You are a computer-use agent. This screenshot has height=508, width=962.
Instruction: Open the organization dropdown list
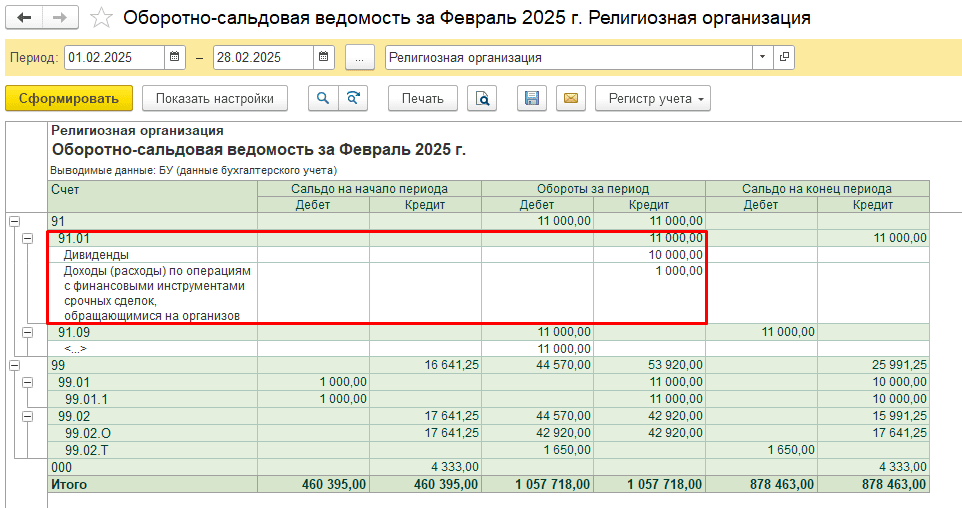tap(764, 58)
